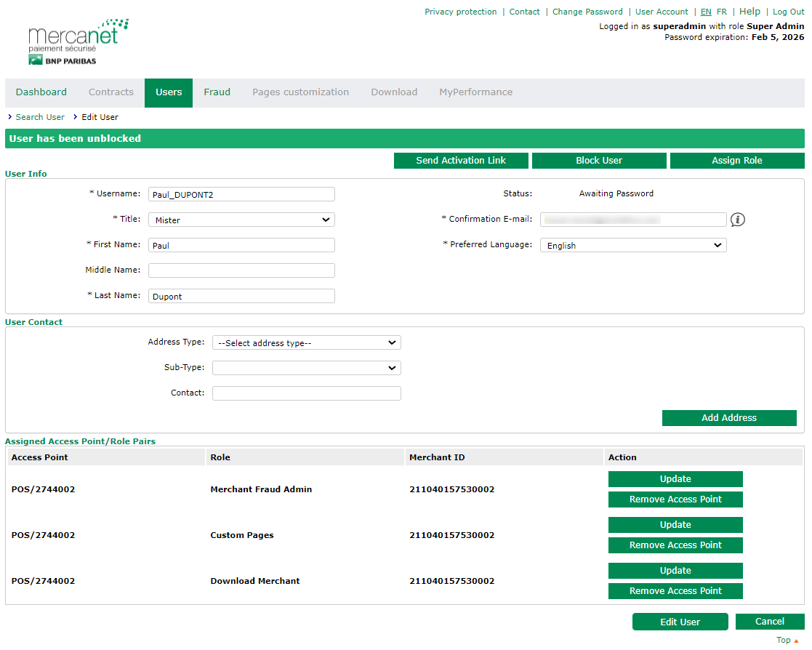Viewport: 812px width, 650px height.
Task: Click the Top arrow link
Action: pyautogui.click(x=787, y=640)
